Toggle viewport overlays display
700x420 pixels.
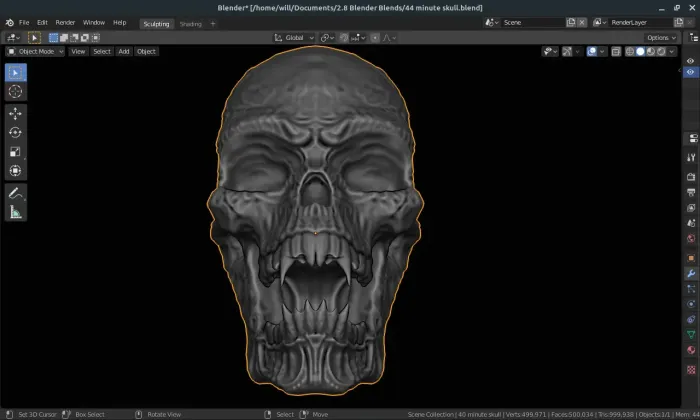(x=593, y=51)
